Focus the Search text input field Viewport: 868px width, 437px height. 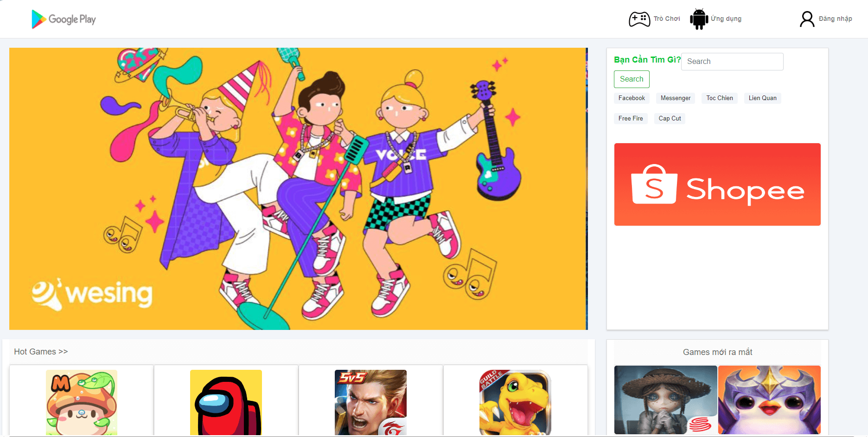click(732, 62)
